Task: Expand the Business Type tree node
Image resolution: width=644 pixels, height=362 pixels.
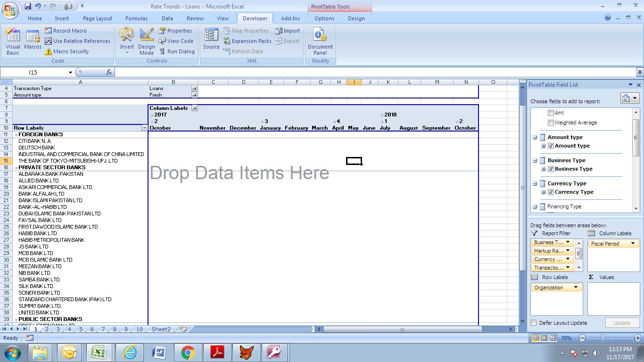Action: tap(543, 169)
